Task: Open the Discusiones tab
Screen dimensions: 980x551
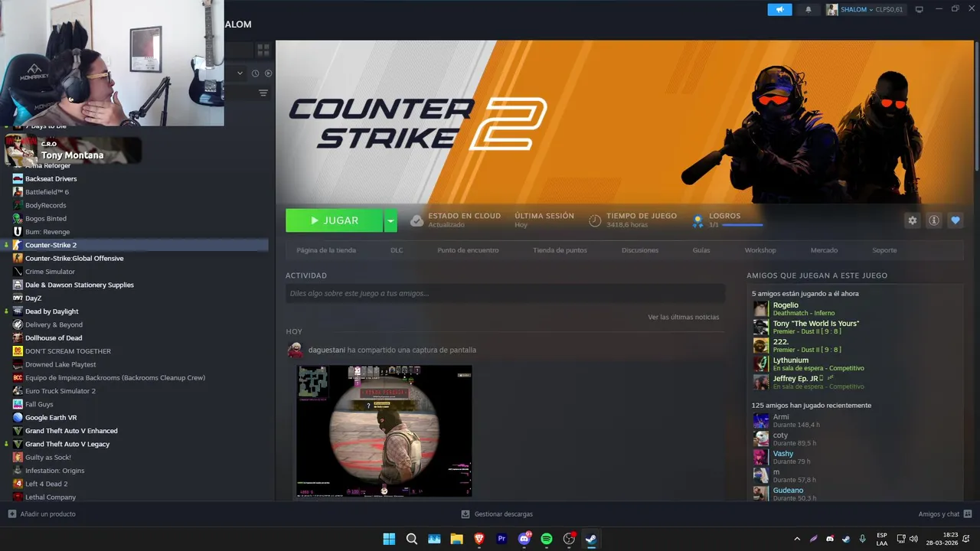Action: (640, 250)
